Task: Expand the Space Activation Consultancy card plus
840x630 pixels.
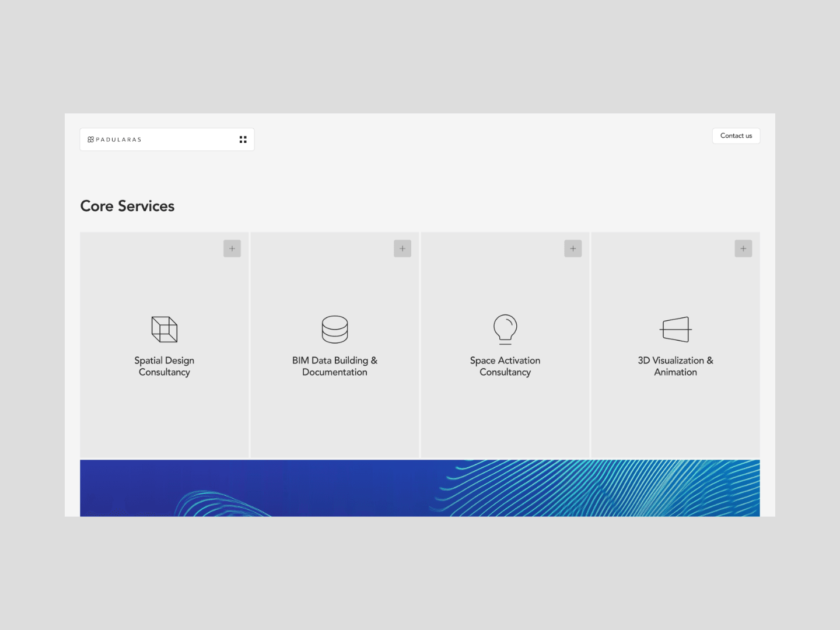Action: [x=573, y=249]
